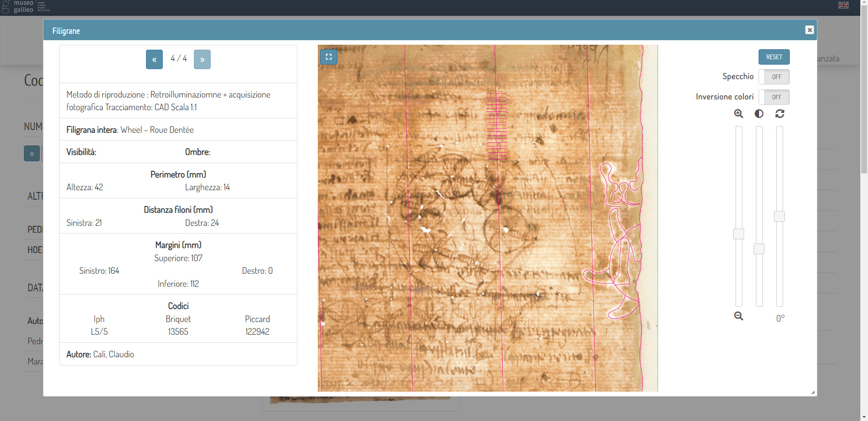Go to the next watermark image
The width and height of the screenshot is (868, 421).
pos(202,59)
